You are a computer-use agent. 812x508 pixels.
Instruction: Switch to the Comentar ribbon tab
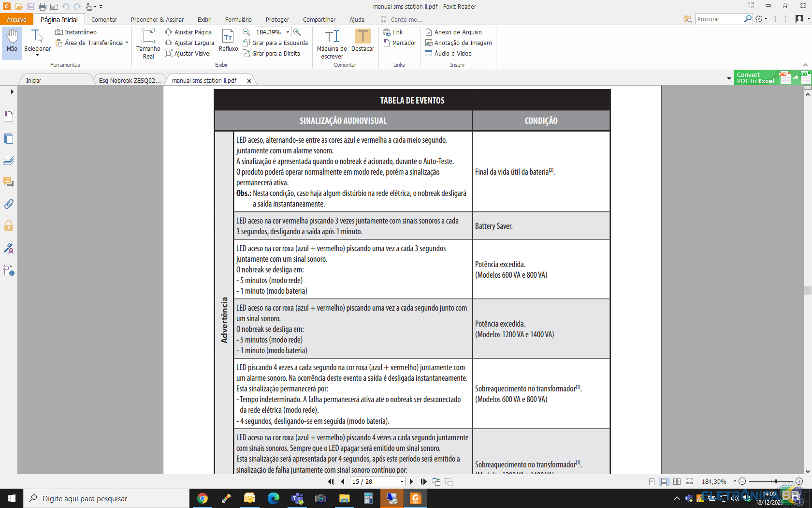104,19
